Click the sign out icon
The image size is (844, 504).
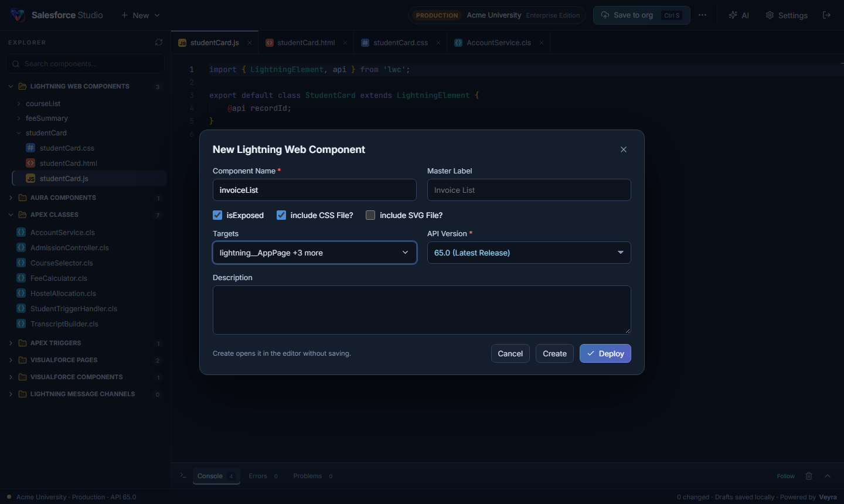(827, 15)
